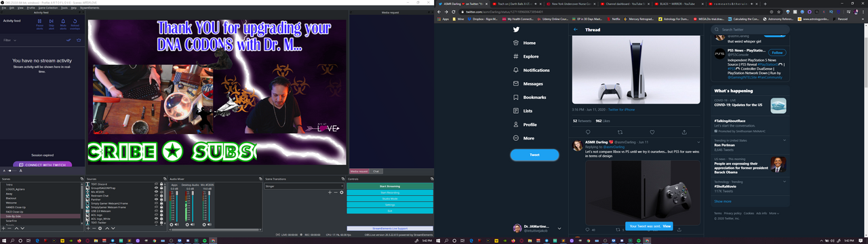The width and height of the screenshot is (868, 244).
Task: Pause alerts in the Activity feed
Action: [x=39, y=24]
